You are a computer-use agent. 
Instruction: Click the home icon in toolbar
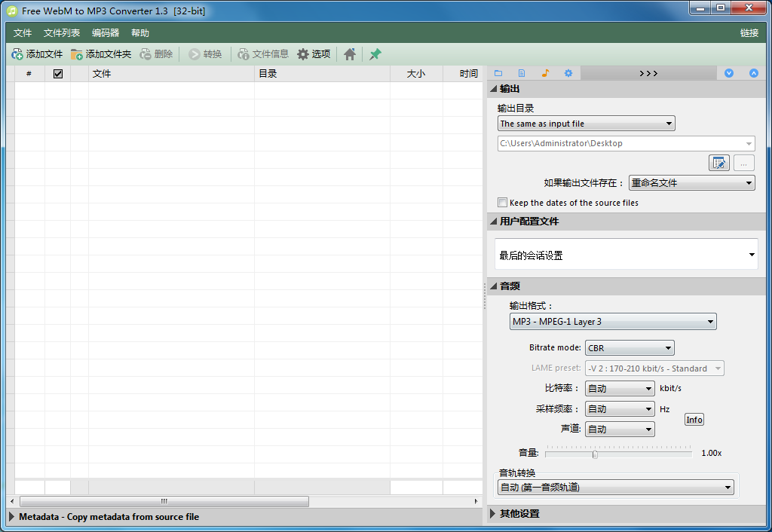pyautogui.click(x=350, y=54)
